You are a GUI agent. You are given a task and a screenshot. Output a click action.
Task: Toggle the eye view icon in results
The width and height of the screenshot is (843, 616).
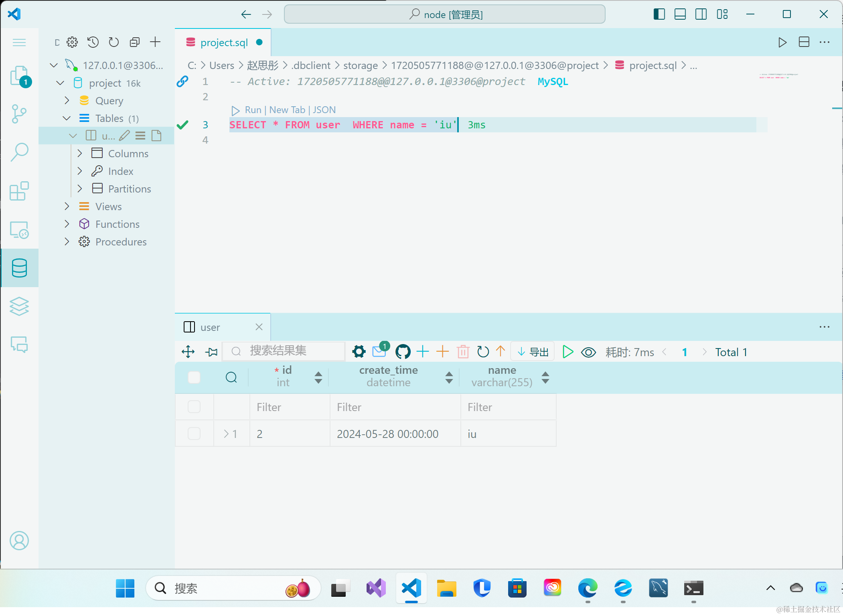tap(588, 352)
